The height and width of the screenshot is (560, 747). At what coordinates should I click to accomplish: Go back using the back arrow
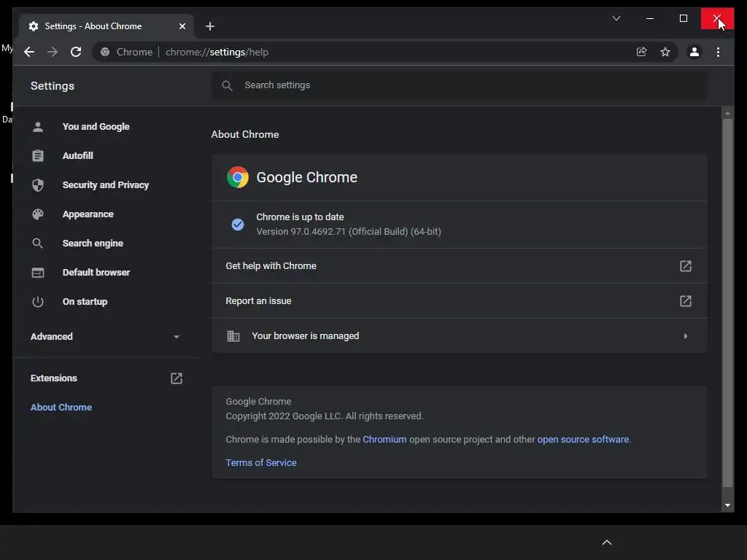29,52
